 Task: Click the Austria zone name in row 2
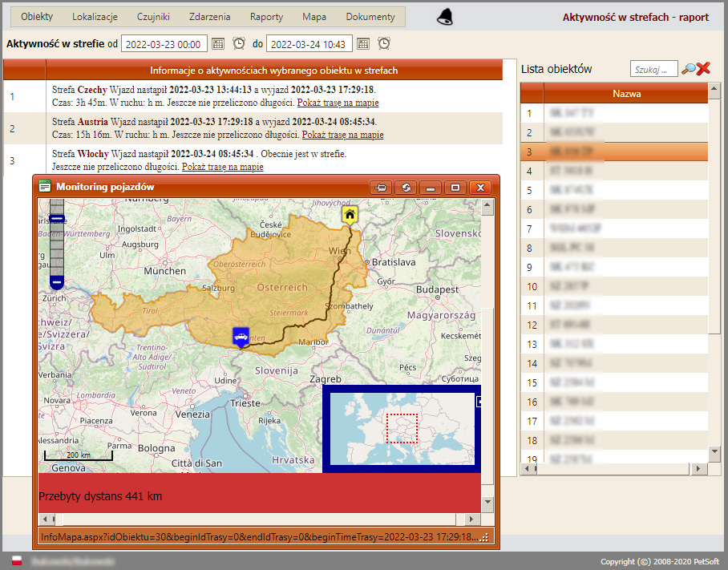(x=92, y=122)
